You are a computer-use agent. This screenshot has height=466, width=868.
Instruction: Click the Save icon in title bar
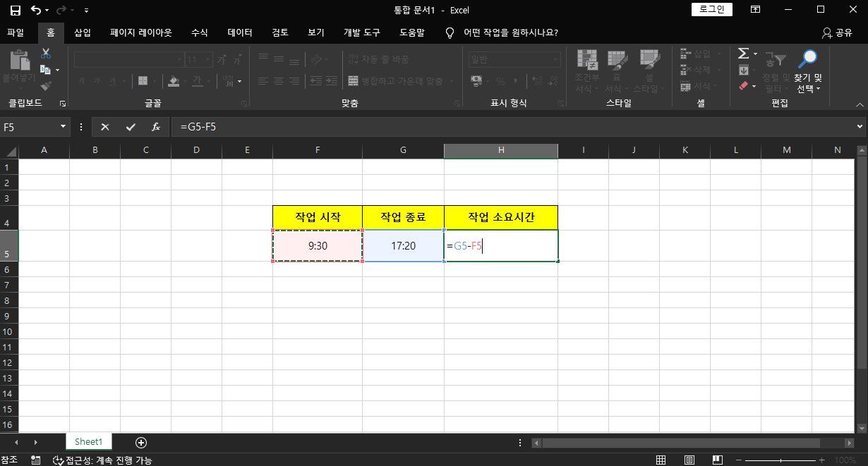(15, 10)
